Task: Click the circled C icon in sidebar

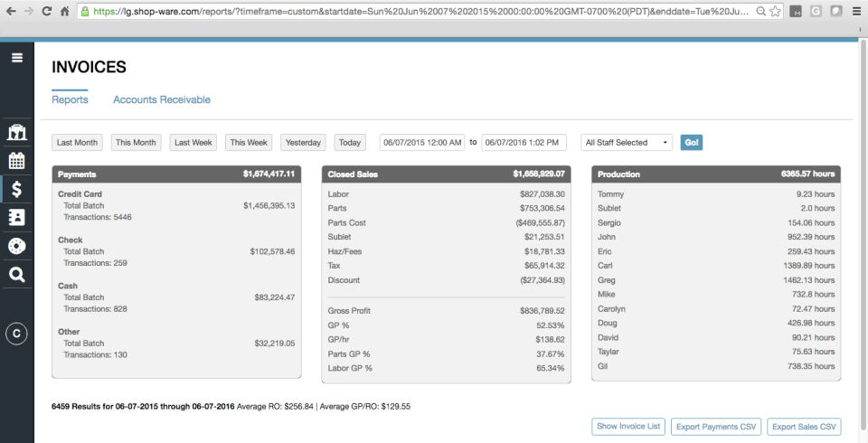Action: [x=16, y=334]
